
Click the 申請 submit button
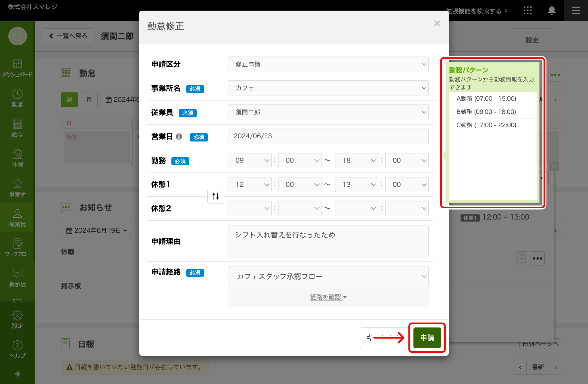click(427, 338)
